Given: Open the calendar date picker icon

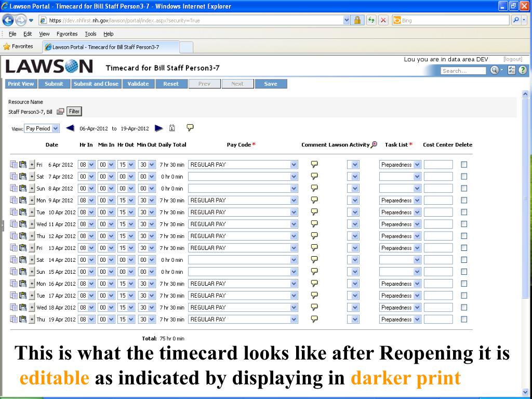Looking at the screenshot, I should [172, 128].
